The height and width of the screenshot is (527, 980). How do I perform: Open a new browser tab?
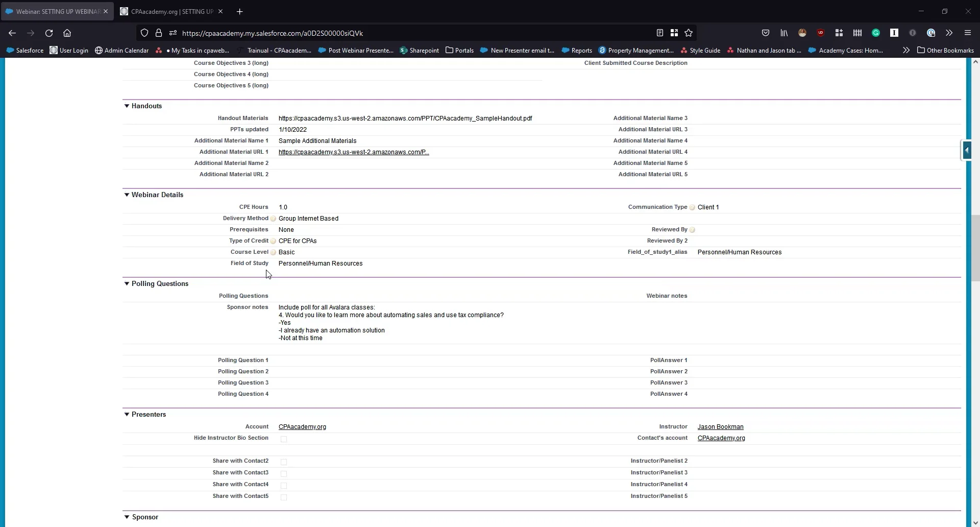point(239,11)
